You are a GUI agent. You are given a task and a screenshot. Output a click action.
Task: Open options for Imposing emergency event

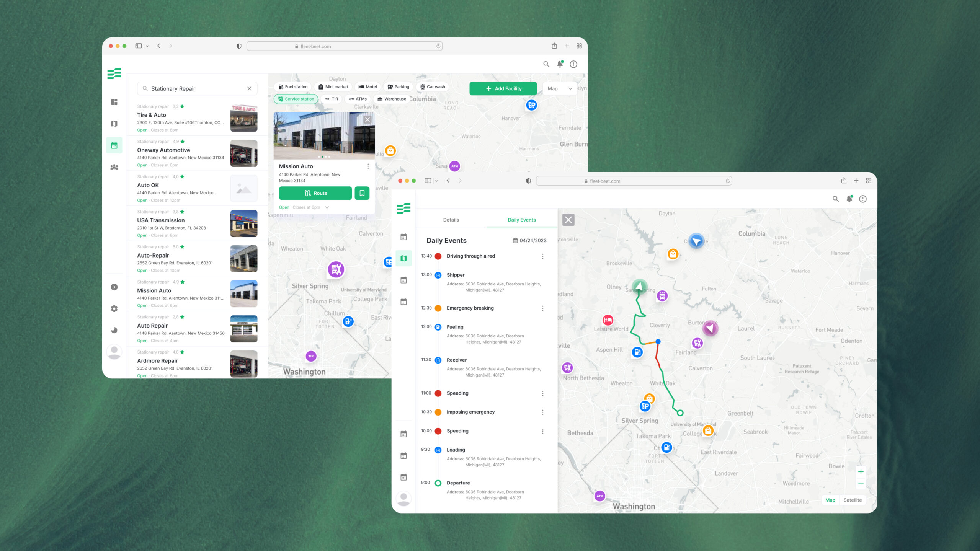pyautogui.click(x=542, y=412)
